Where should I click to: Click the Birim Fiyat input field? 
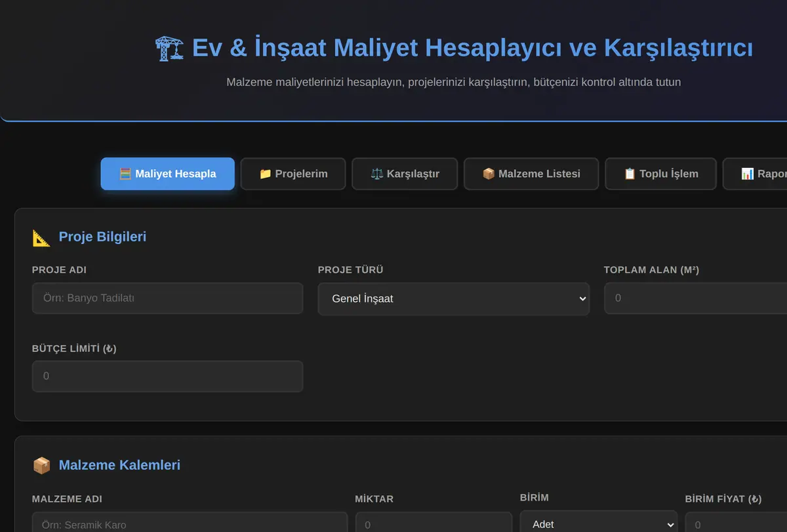tap(736, 523)
